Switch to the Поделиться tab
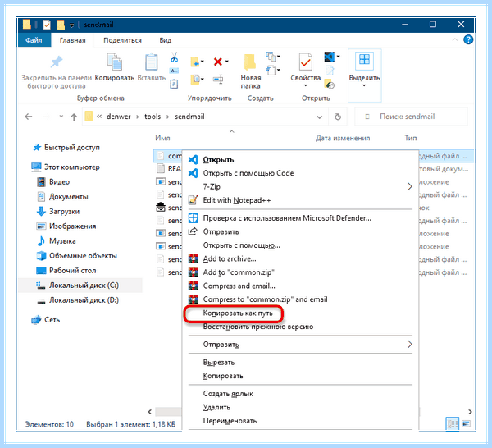The height and width of the screenshot is (448, 492). coord(122,40)
